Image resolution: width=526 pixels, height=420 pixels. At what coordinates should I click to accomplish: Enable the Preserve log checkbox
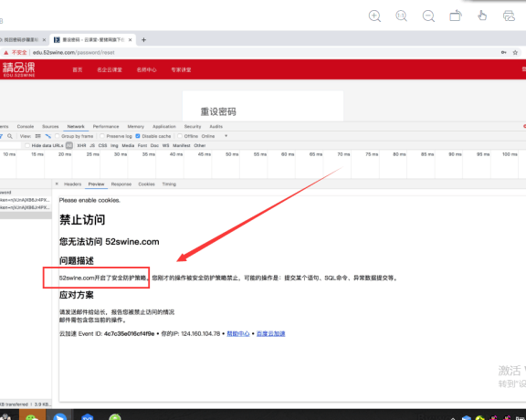tap(102, 136)
